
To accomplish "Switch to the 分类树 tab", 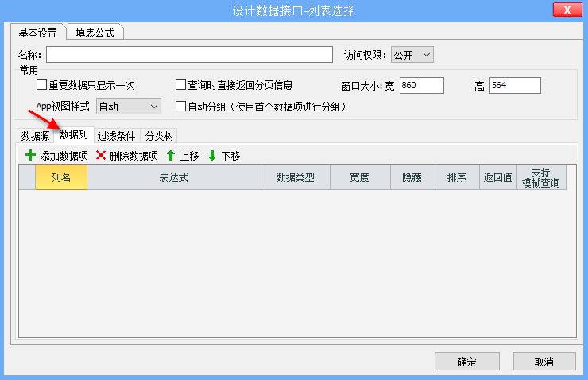I will (159, 136).
